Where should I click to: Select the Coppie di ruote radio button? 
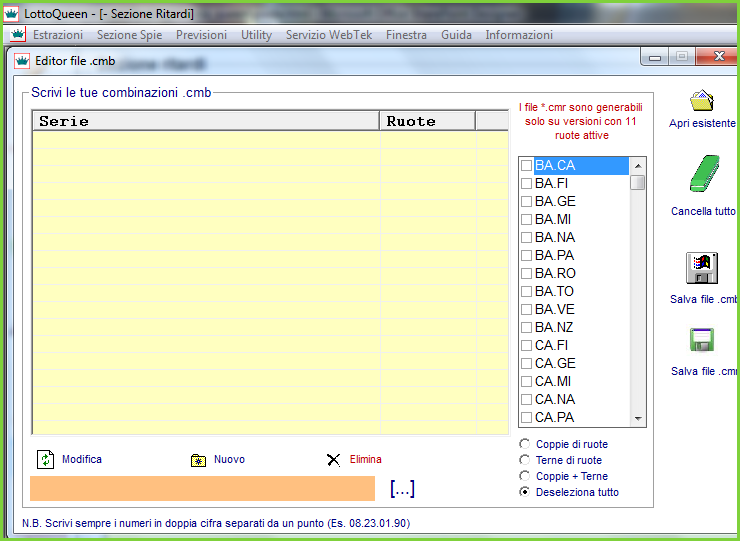(x=524, y=444)
